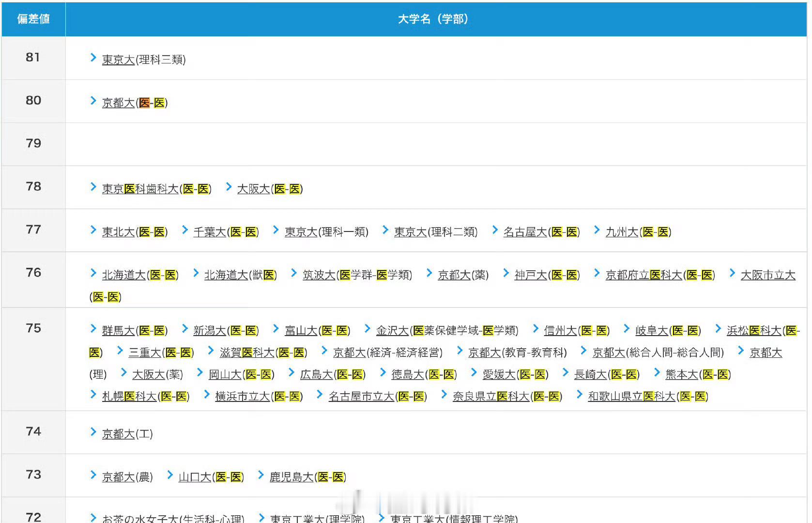Click 京都府立医科大(医-医) link
Screen dimensions: 812x523
click(x=660, y=275)
